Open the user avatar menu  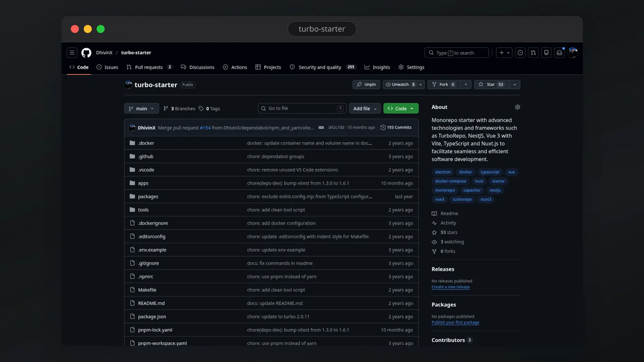point(573,53)
